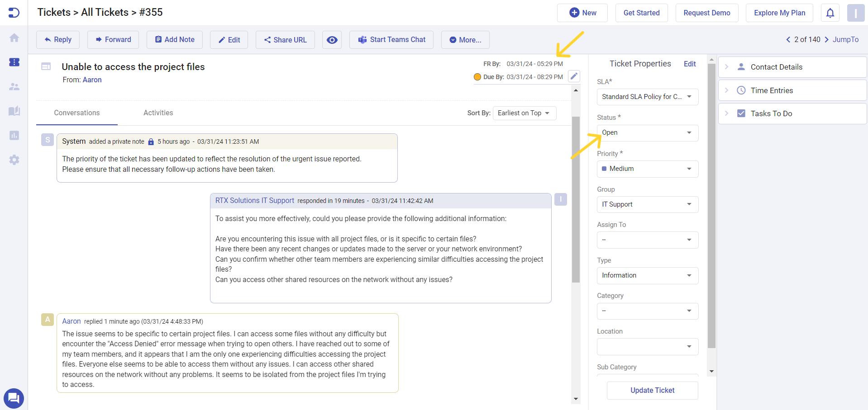Image resolution: width=868 pixels, height=410 pixels.
Task: Expand the Contact Details panel
Action: pyautogui.click(x=792, y=67)
